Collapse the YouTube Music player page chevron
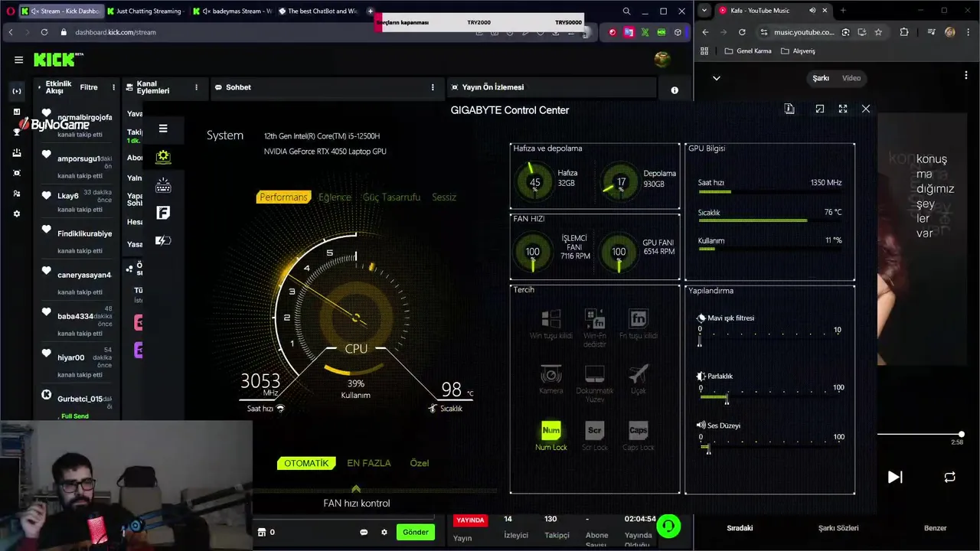This screenshot has width=980, height=551. pos(717,78)
